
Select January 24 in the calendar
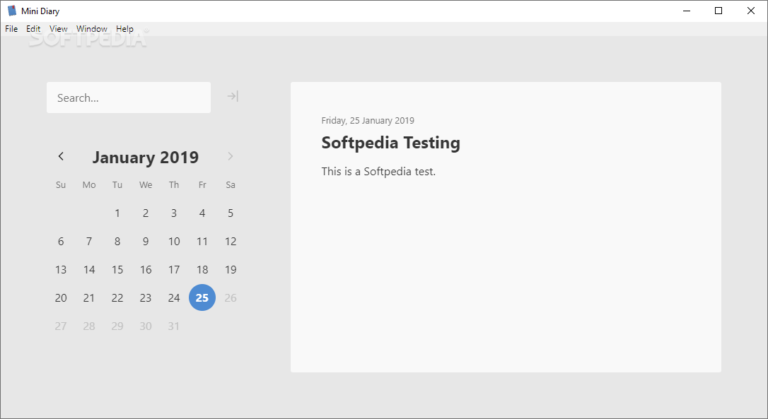[x=174, y=298]
